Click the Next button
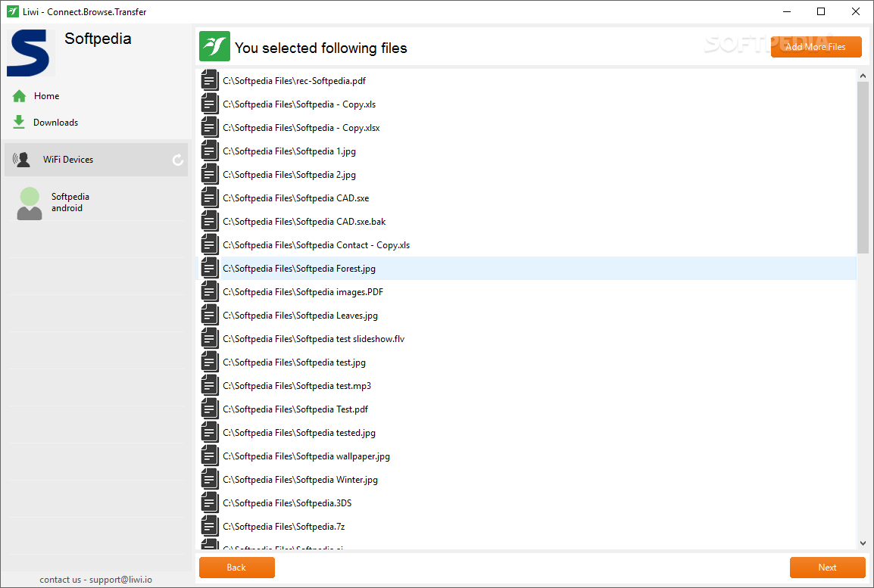Image resolution: width=874 pixels, height=588 pixels. pyautogui.click(x=827, y=568)
